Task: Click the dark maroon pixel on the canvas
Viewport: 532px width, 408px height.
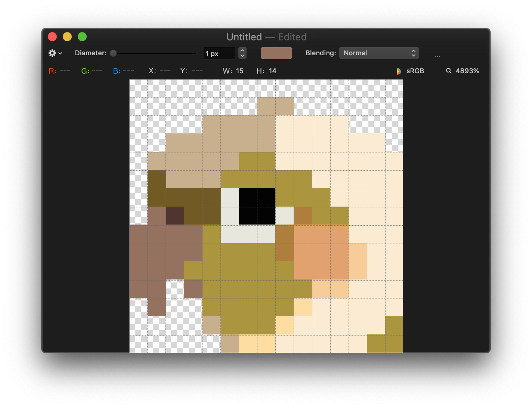Action: coord(175,216)
